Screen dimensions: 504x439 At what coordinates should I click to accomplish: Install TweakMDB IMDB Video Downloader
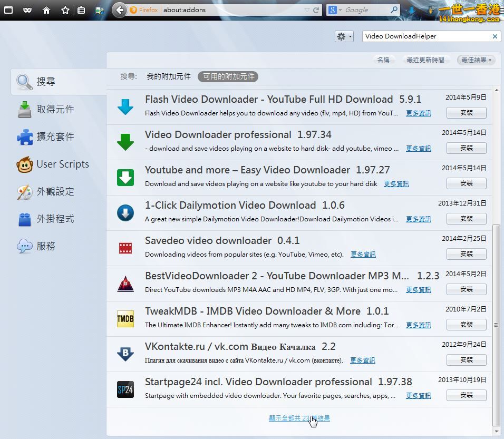coord(467,325)
